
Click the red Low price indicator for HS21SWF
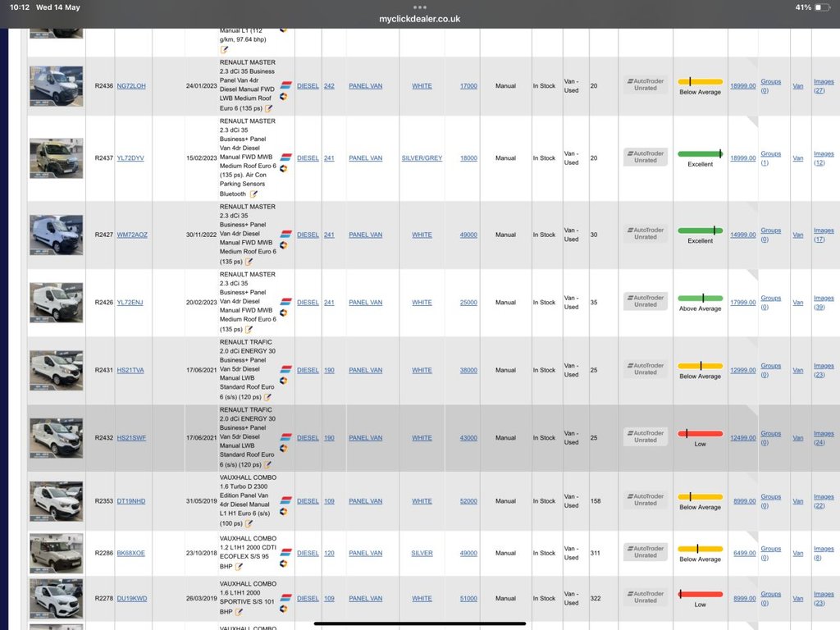click(700, 433)
